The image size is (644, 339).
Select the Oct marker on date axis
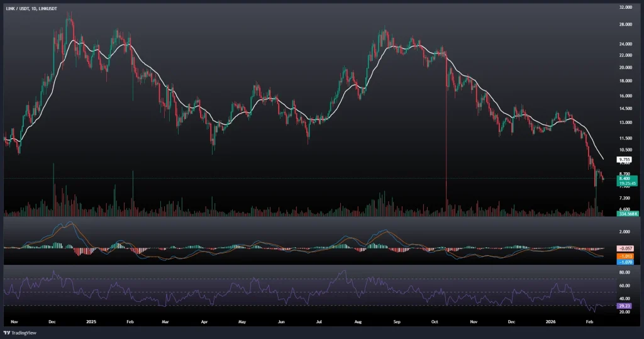(435, 321)
